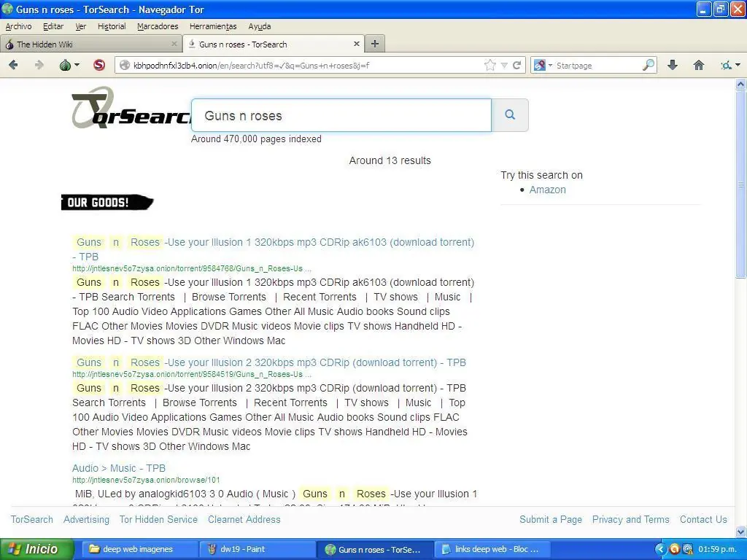Open the Submit a Page link

click(x=551, y=519)
